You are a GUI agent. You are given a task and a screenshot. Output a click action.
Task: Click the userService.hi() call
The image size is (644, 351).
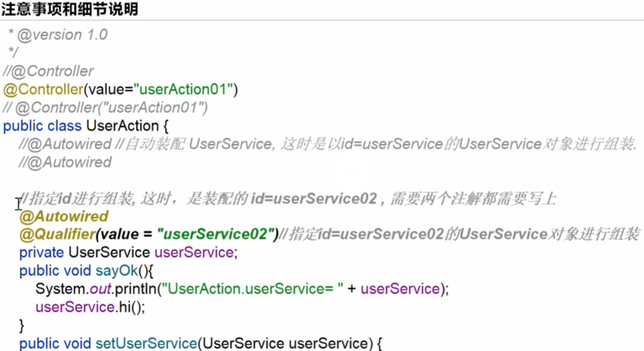pyautogui.click(x=90, y=307)
